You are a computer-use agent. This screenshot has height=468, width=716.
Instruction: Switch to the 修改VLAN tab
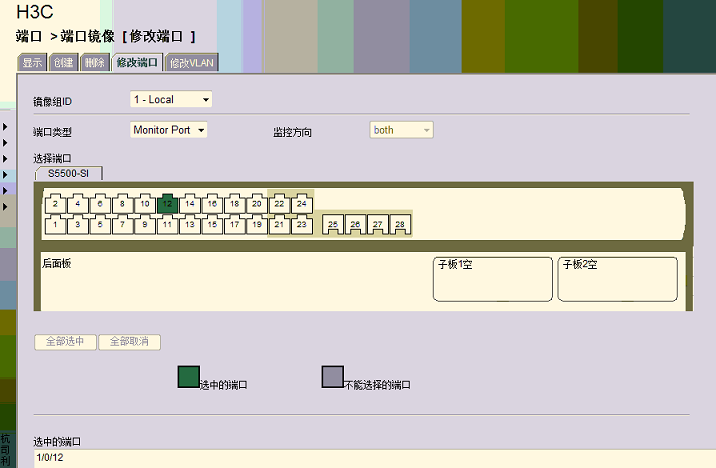click(192, 63)
